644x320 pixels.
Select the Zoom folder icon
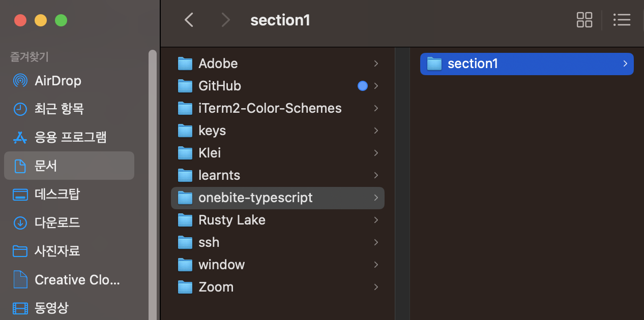click(x=185, y=287)
